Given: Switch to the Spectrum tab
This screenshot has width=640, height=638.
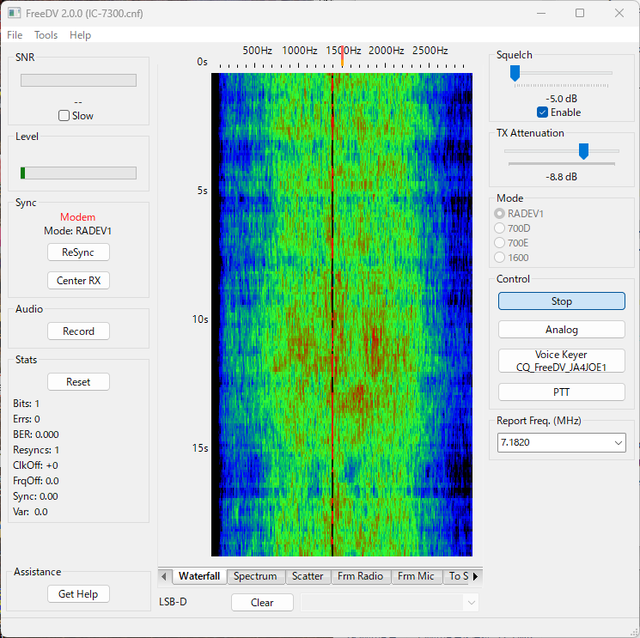Looking at the screenshot, I should click(x=255, y=576).
